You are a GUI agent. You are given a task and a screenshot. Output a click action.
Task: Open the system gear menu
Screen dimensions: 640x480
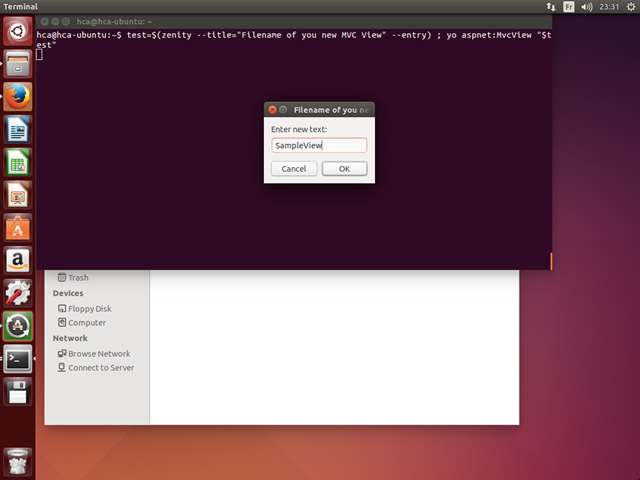point(631,7)
